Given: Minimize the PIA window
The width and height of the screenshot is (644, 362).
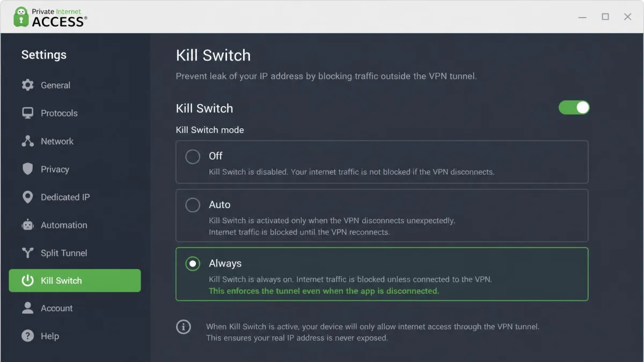Looking at the screenshot, I should pos(582,17).
